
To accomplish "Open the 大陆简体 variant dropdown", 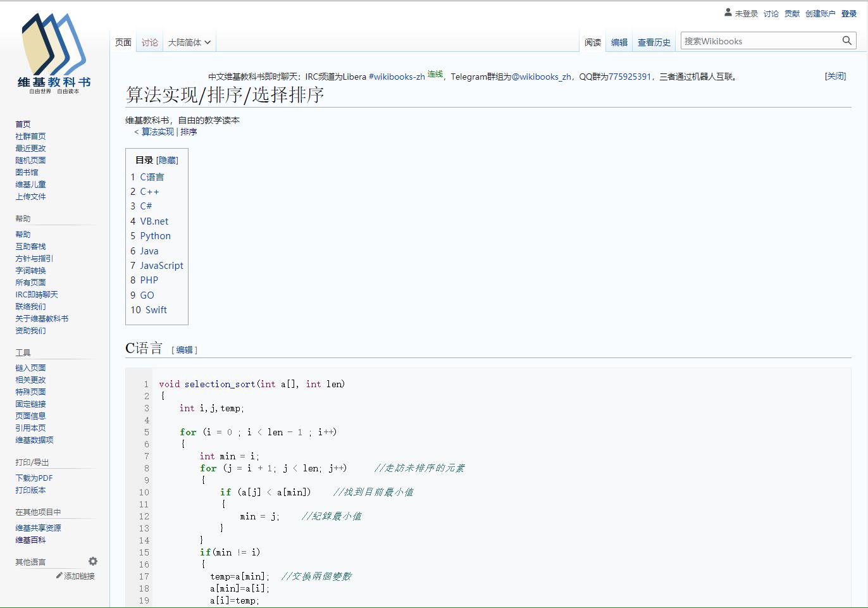I will (189, 42).
